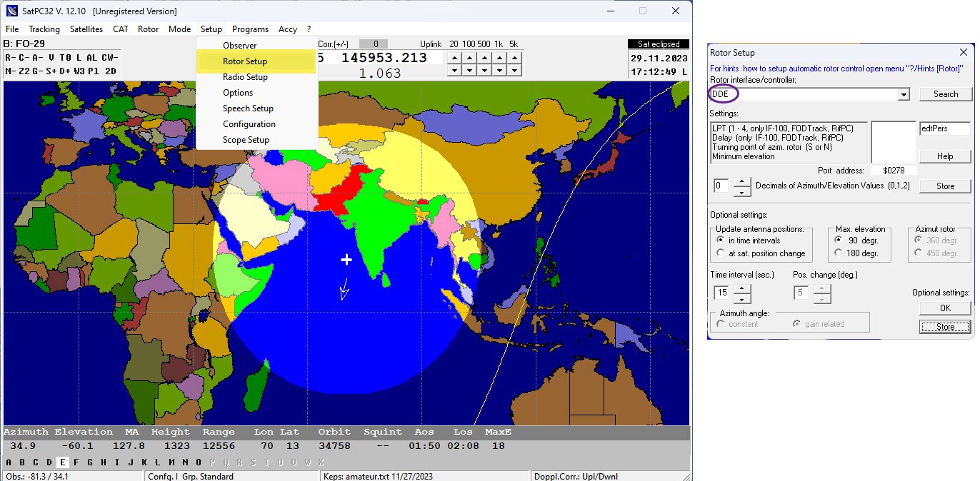Select 180 degr. max elevation option
Image resolution: width=980 pixels, height=481 pixels.
tap(839, 253)
